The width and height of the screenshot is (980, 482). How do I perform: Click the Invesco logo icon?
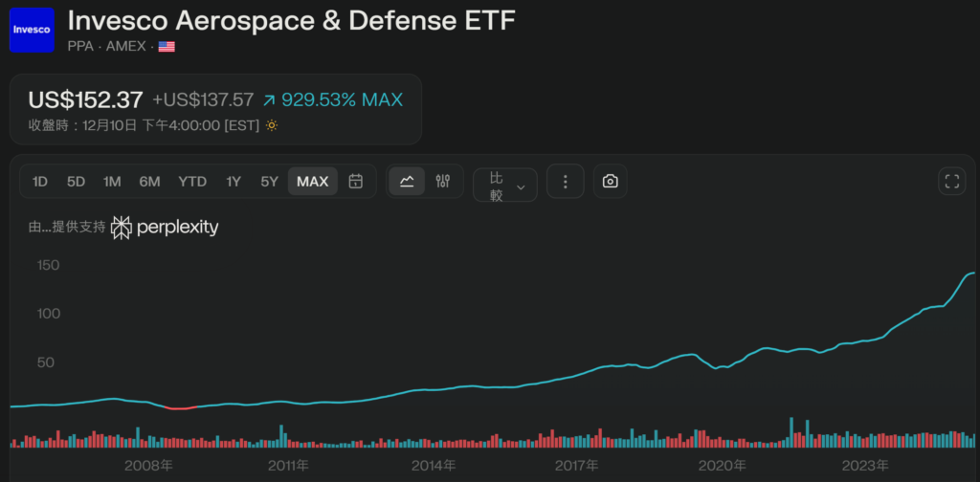(x=33, y=30)
